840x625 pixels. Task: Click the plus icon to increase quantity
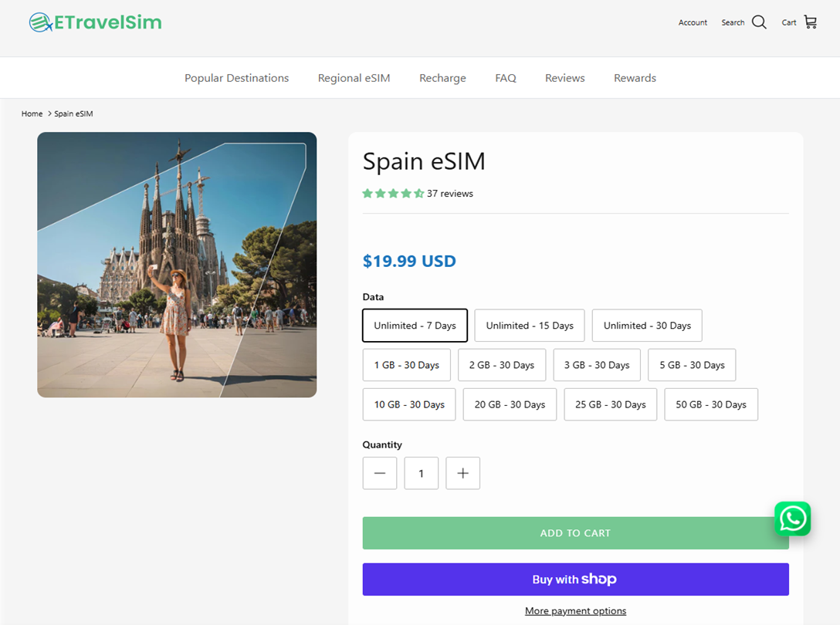click(462, 473)
